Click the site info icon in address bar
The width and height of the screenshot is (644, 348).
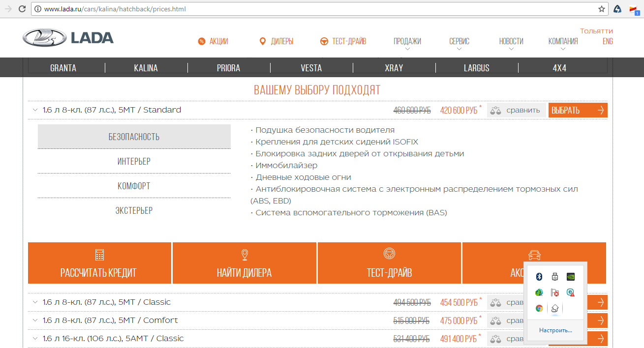pyautogui.click(x=38, y=9)
